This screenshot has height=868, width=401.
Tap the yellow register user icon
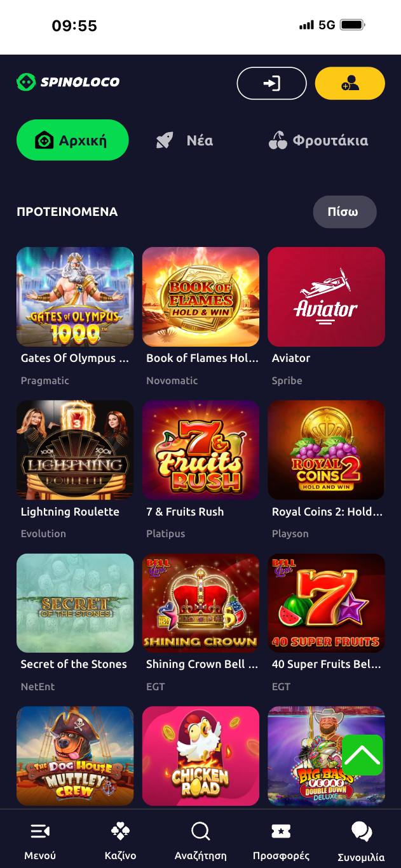coord(350,83)
